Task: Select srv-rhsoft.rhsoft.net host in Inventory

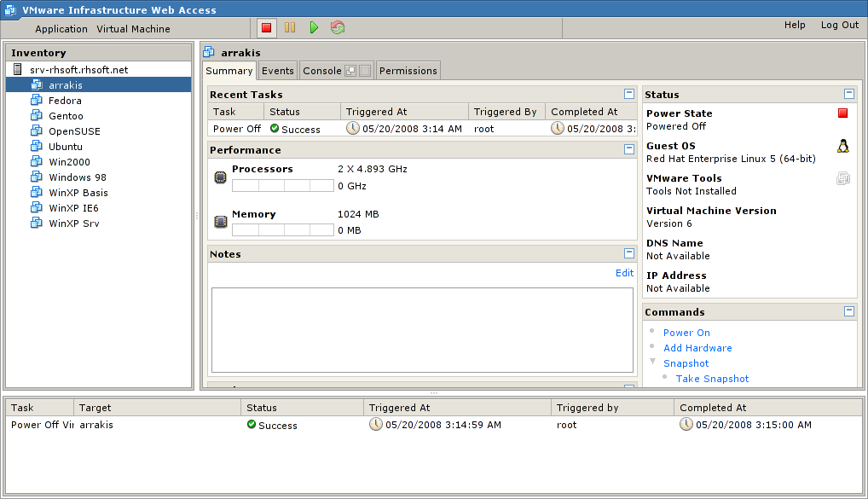Action: point(78,70)
